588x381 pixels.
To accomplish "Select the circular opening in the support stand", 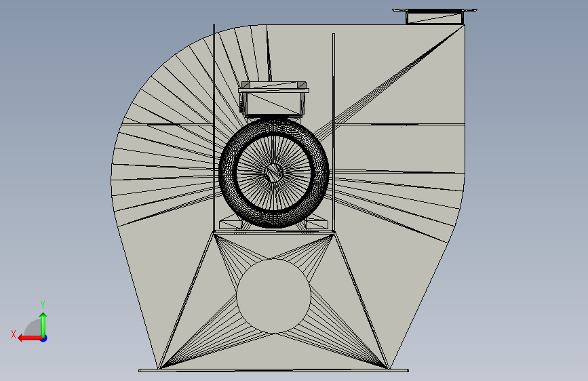I will (274, 296).
